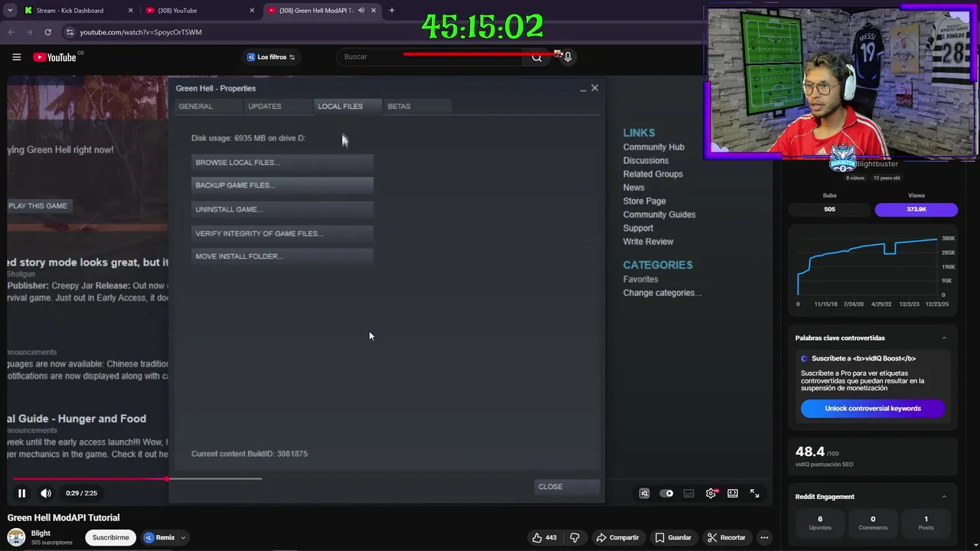Expand the dropdown arrow beside Remix

coord(184,537)
